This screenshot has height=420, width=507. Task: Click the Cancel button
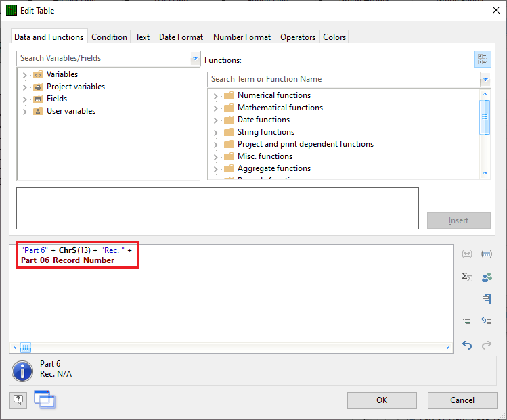coord(462,400)
